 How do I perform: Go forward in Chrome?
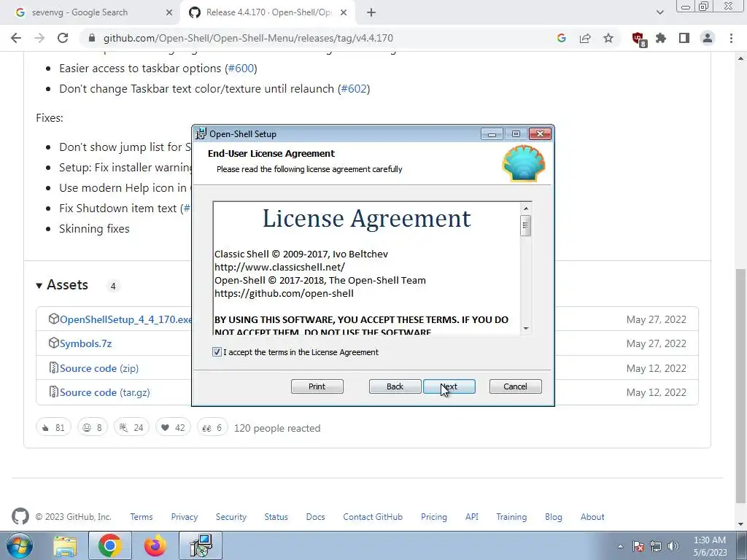(39, 38)
